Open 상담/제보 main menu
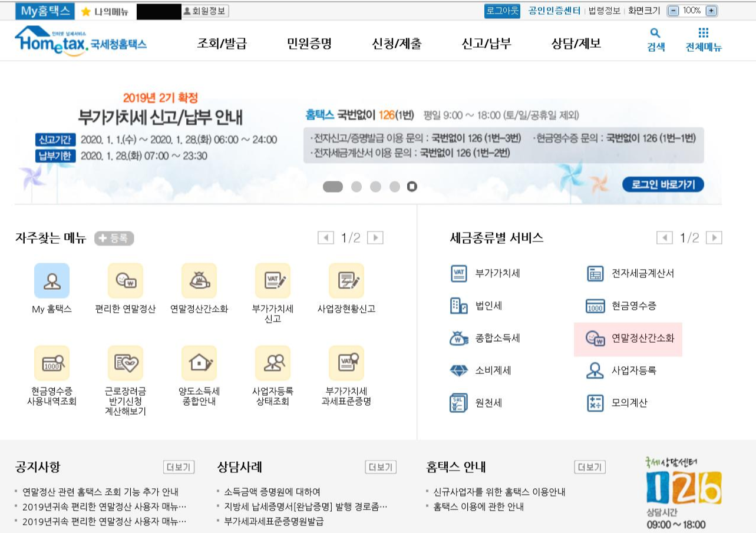 pos(576,43)
